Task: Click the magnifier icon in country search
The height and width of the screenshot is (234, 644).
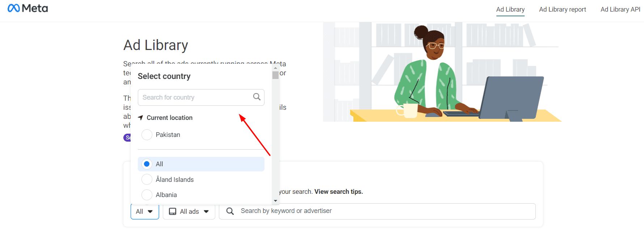Action: click(257, 97)
